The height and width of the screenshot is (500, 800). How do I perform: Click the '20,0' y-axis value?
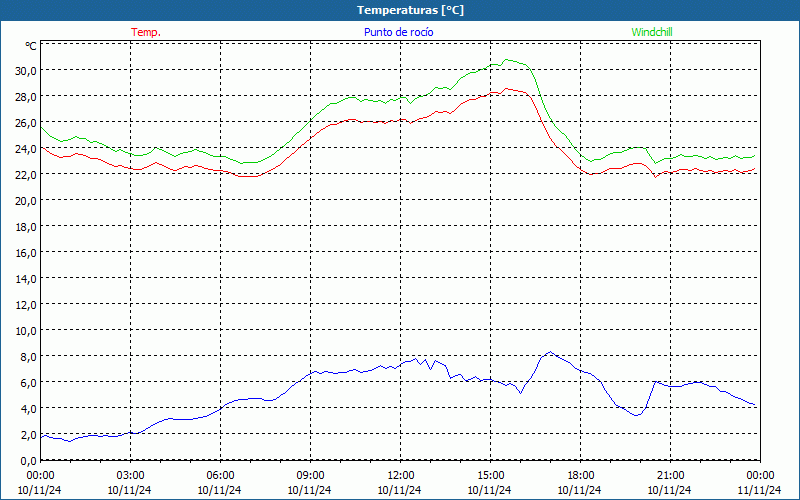pos(26,201)
